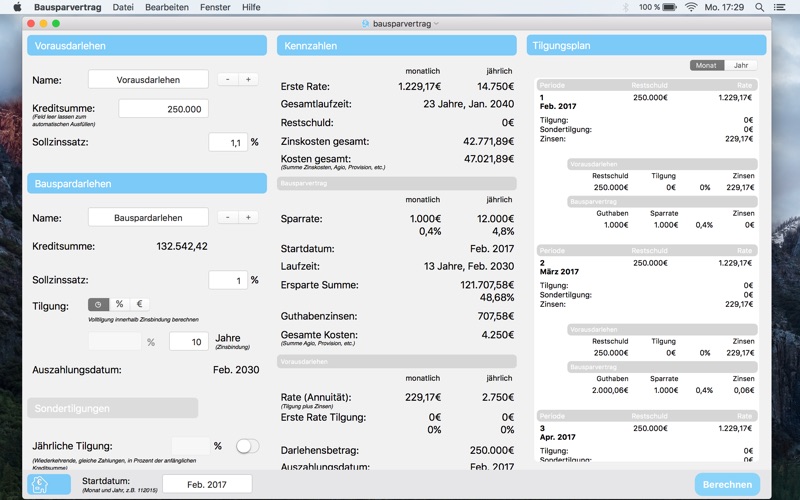Click the Startdatum field Feb. 2017
The width and height of the screenshot is (800, 500).
pos(207,484)
